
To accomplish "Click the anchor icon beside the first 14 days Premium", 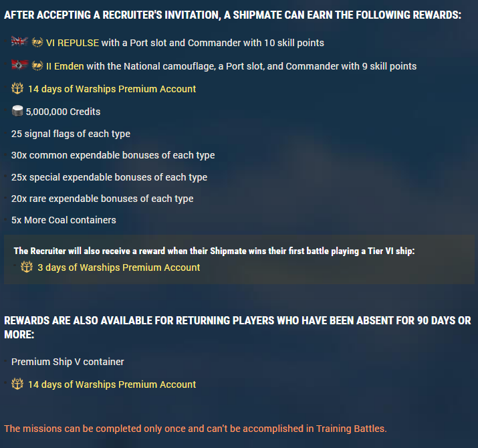I will coord(17,88).
